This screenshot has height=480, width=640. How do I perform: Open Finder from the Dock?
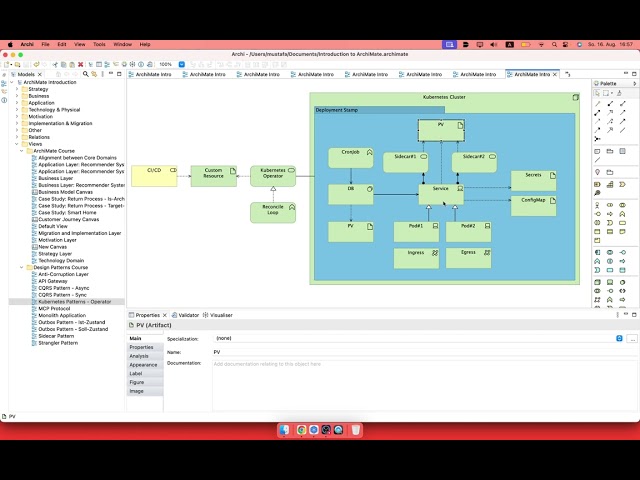(284, 430)
